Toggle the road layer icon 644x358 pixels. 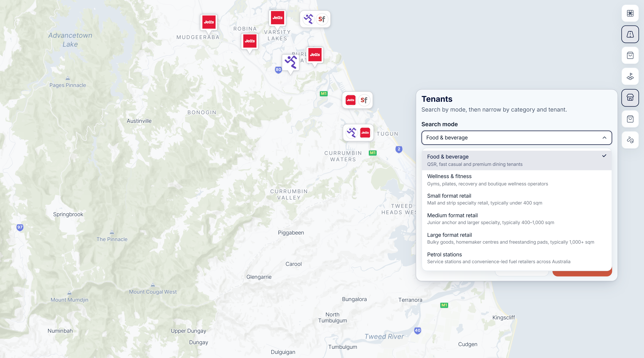[630, 34]
